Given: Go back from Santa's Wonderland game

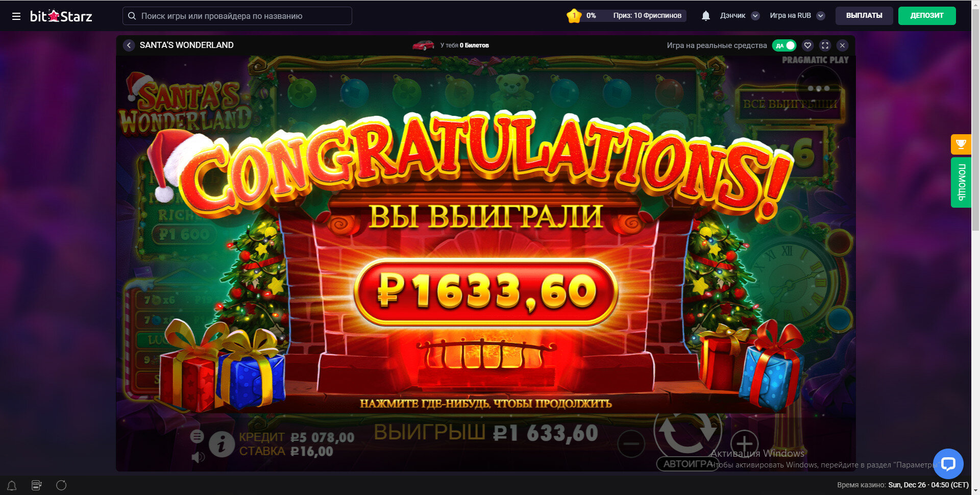Looking at the screenshot, I should (x=129, y=45).
